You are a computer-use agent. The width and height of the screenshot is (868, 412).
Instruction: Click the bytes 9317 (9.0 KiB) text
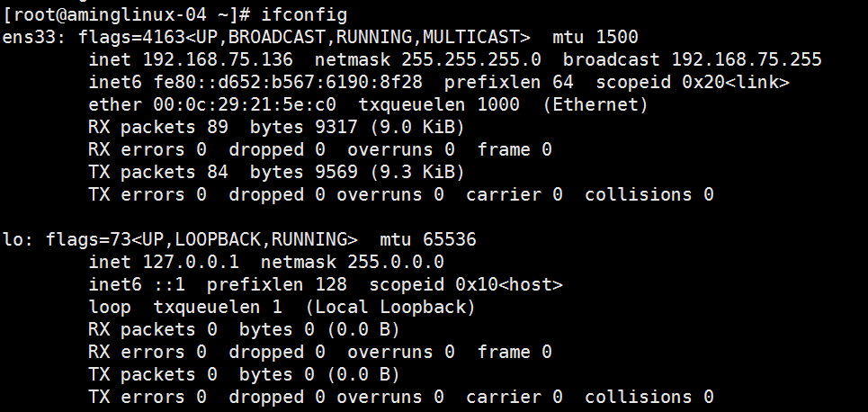(357, 128)
